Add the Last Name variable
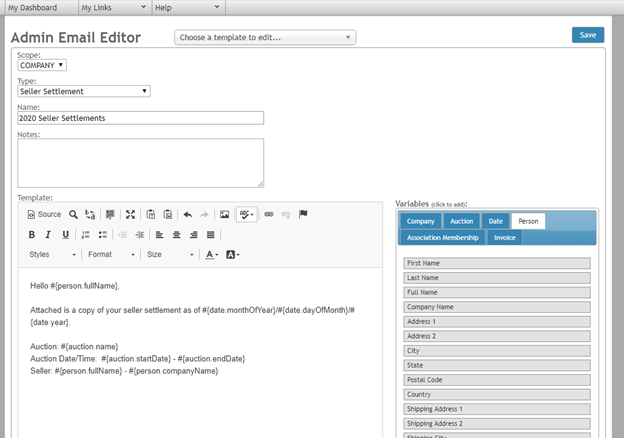Viewport: 624px width, 438px height. (497, 278)
